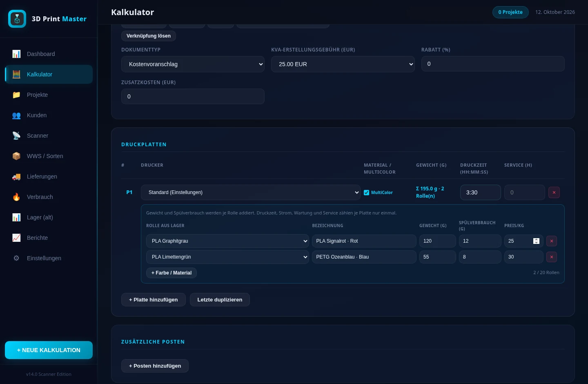
Task: Click the Preis/kg stepper on the PLA Signalrot row
Action: click(x=537, y=241)
